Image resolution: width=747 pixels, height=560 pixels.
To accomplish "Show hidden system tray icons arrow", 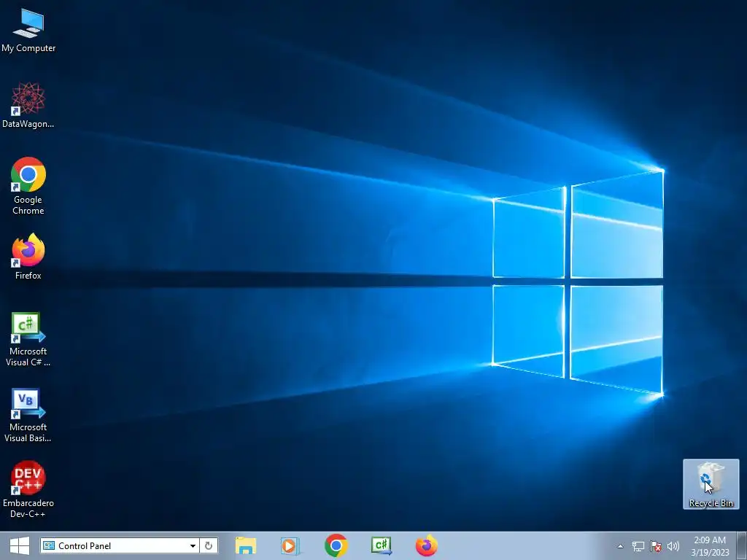I will (620, 546).
